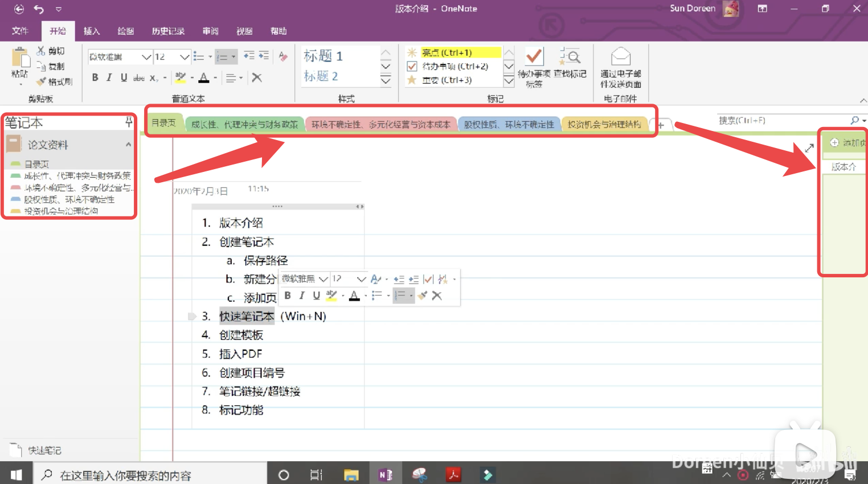Toggle Bold in the floating mini toolbar

[288, 296]
